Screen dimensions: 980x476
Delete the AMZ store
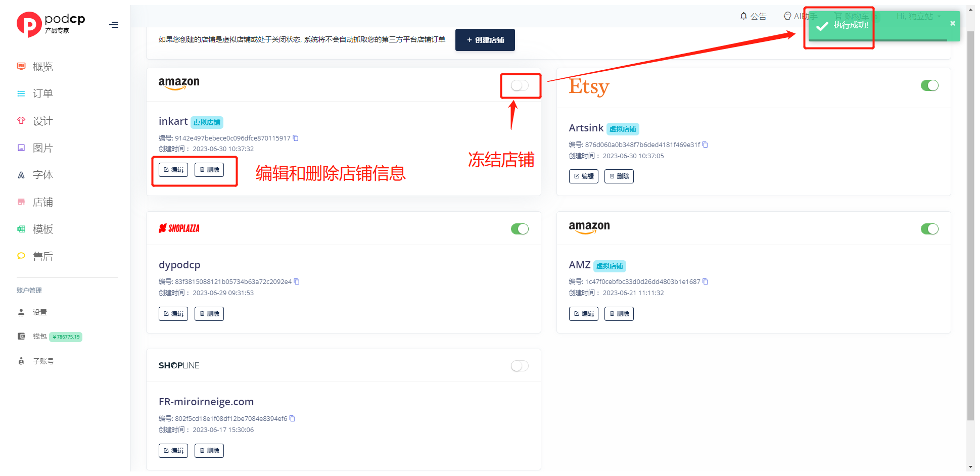(619, 314)
